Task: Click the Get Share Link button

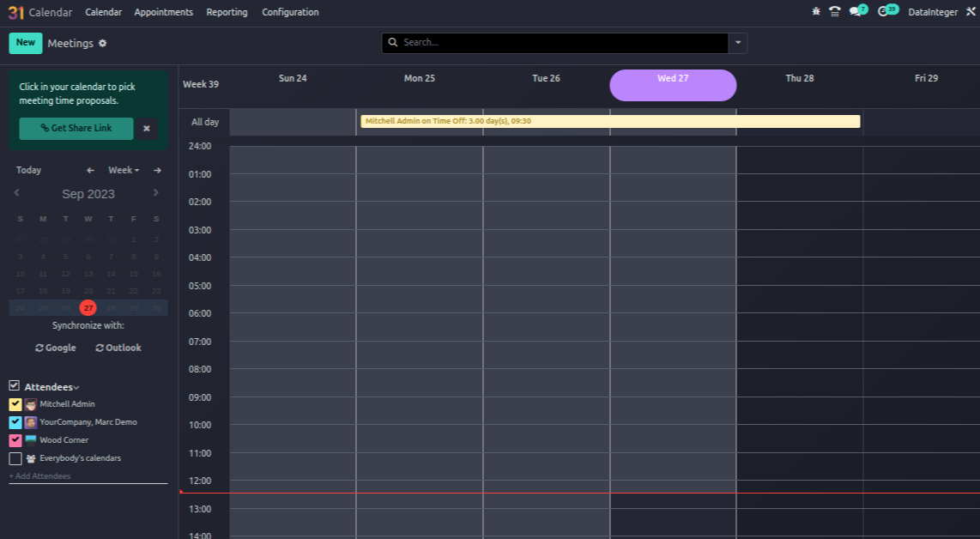Action: 76,128
